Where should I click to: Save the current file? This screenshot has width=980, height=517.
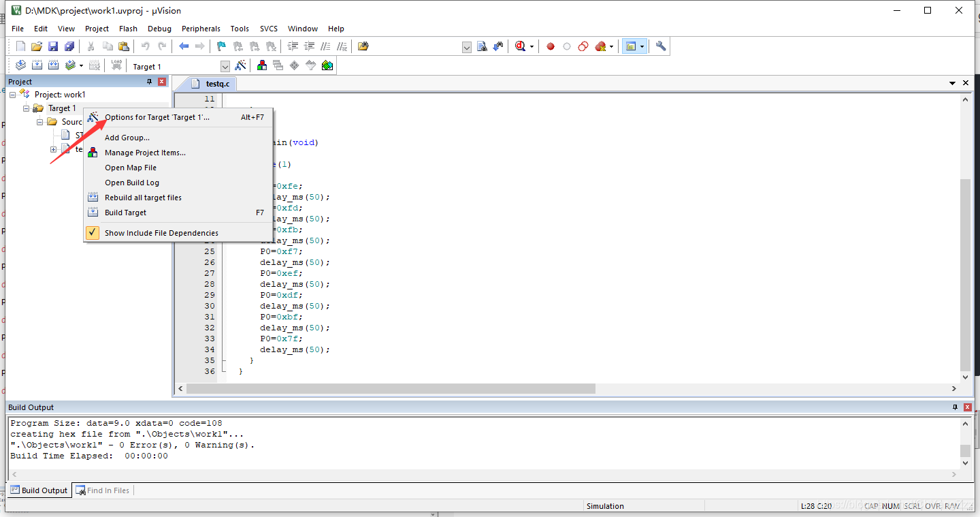click(x=53, y=46)
